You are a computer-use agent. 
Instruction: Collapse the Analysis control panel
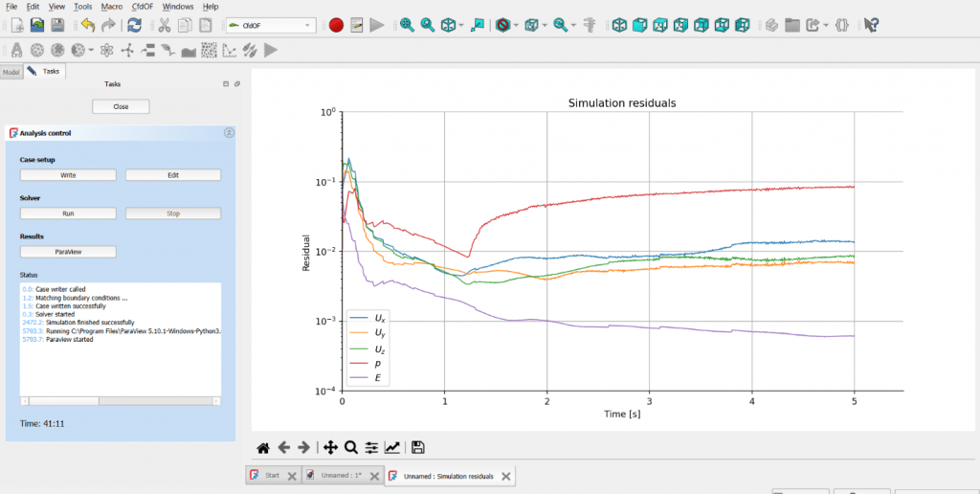229,133
